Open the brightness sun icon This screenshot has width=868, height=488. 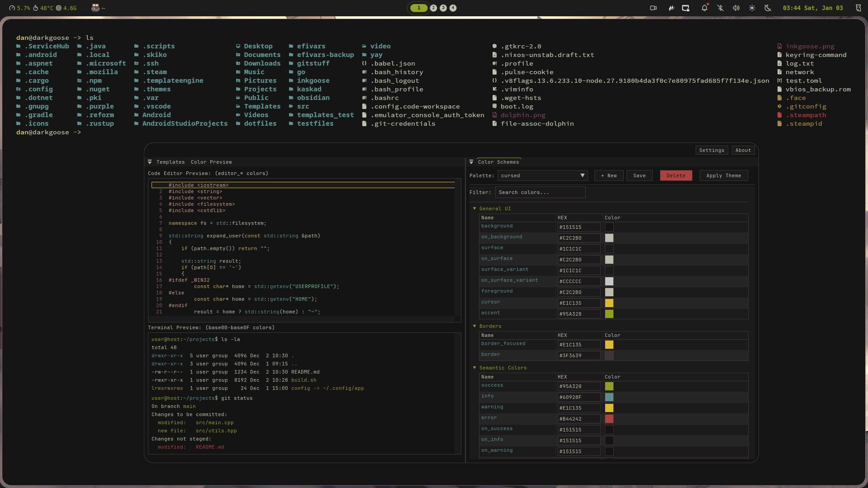pyautogui.click(x=752, y=8)
